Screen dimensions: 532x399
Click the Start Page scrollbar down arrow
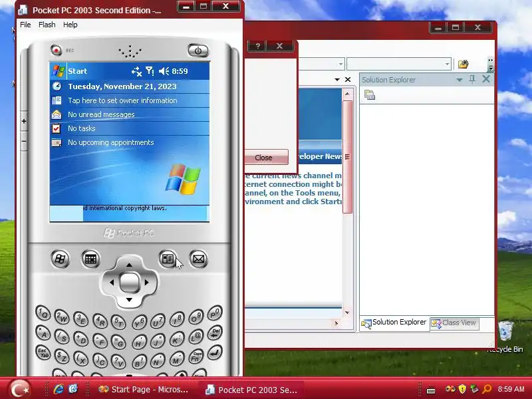[347, 312]
